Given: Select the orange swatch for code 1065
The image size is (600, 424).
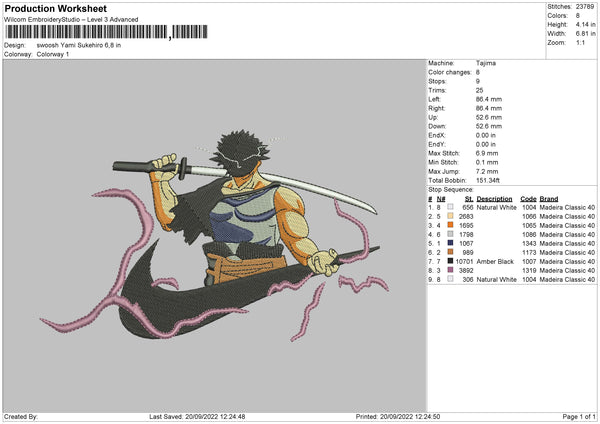Looking at the screenshot, I should point(450,225).
